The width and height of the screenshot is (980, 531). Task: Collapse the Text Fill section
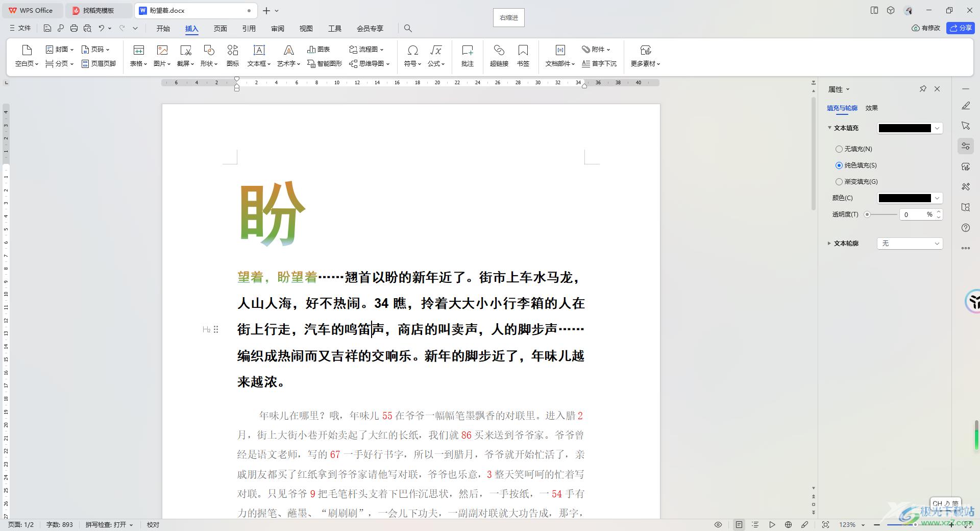tap(830, 128)
